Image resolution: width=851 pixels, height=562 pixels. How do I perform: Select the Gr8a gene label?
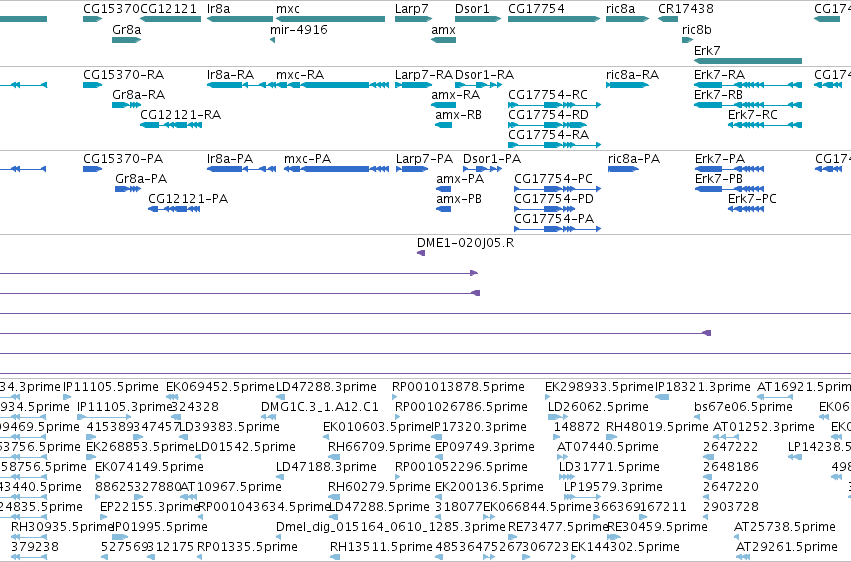pyautogui.click(x=126, y=29)
